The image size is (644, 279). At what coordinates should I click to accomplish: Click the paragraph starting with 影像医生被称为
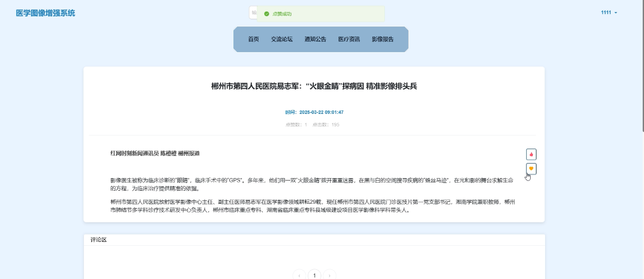(x=312, y=184)
